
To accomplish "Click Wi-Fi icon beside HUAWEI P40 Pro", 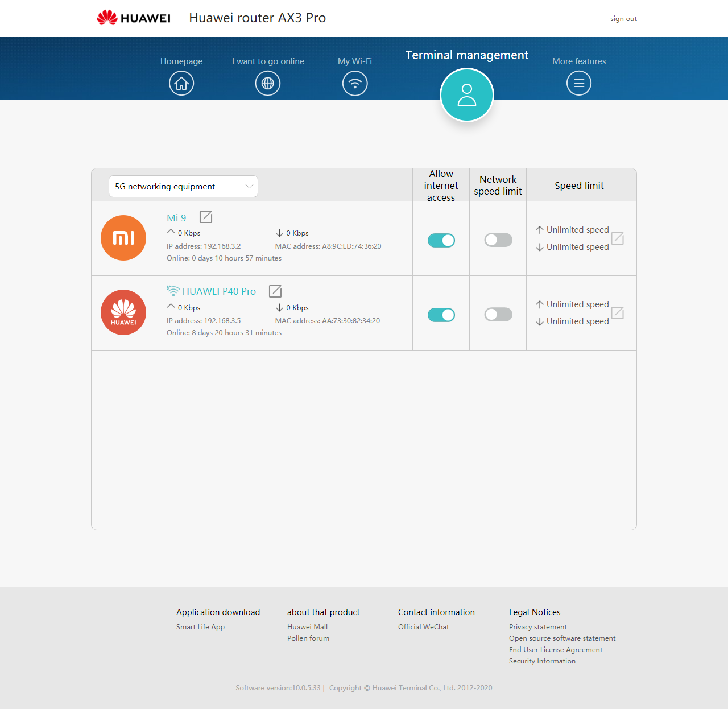I will click(173, 291).
